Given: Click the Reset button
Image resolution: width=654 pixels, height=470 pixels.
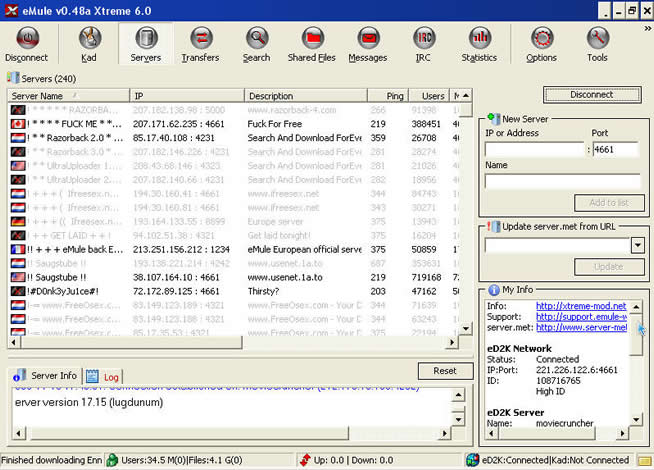Looking at the screenshot, I should pyautogui.click(x=445, y=371).
